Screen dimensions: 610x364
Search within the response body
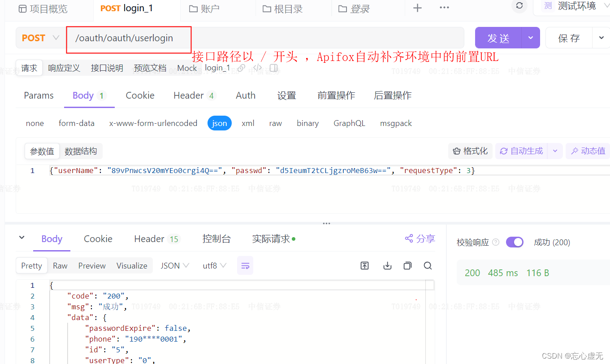point(428,266)
